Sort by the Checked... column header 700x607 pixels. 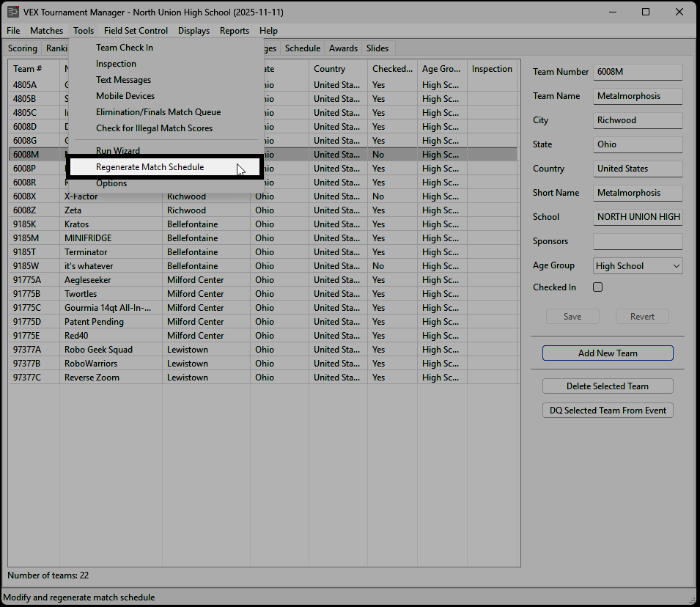[x=392, y=69]
